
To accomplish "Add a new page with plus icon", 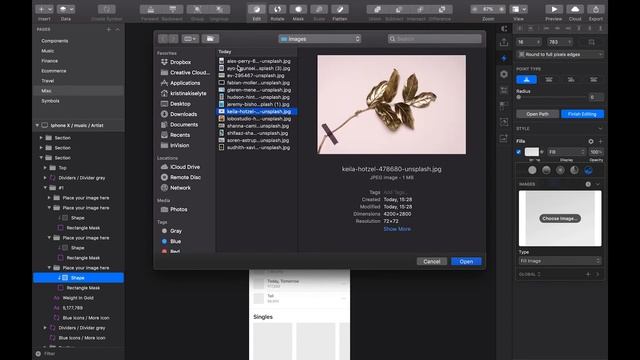I will click(x=109, y=29).
